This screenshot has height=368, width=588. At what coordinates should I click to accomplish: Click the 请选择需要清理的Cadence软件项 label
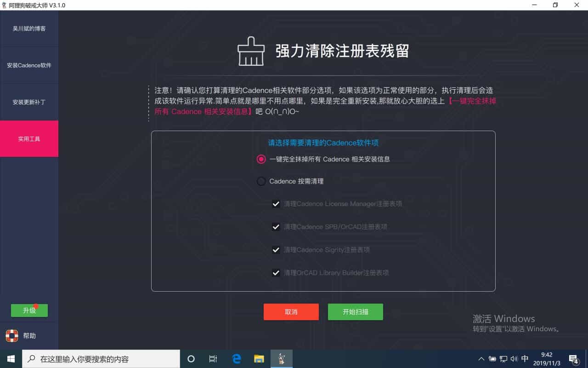click(323, 143)
